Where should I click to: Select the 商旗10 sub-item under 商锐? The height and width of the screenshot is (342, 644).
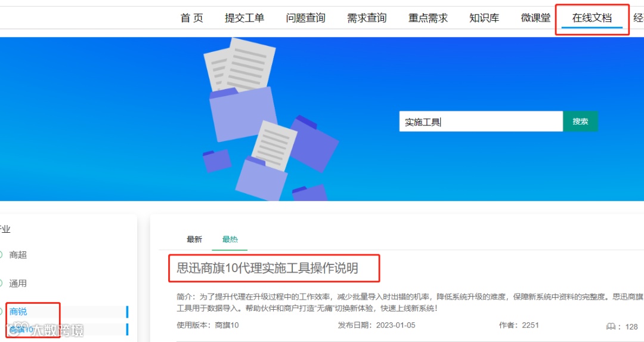pos(21,329)
